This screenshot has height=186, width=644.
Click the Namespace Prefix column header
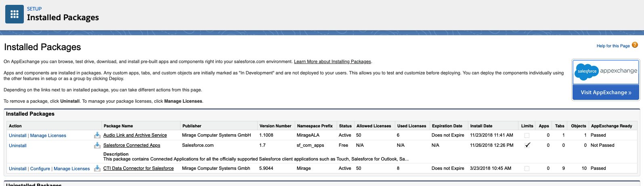(x=315, y=126)
